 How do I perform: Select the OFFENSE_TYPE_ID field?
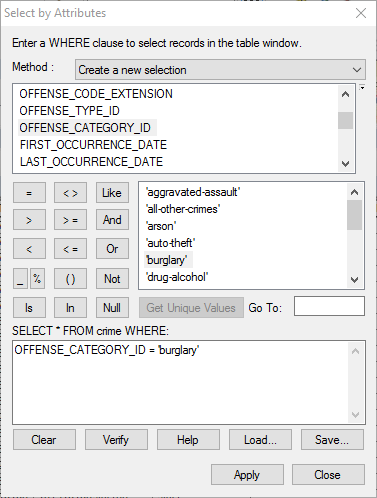click(x=70, y=111)
